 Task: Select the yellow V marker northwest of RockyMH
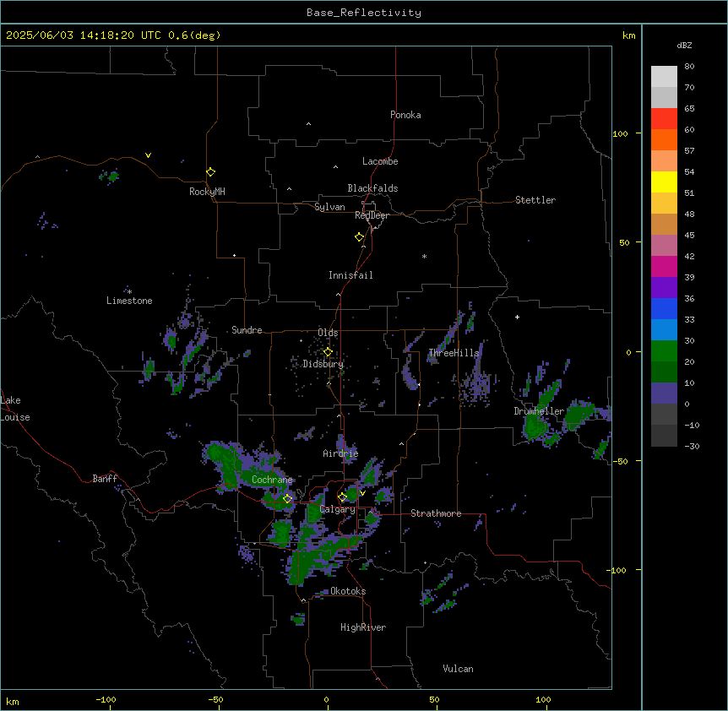(148, 155)
